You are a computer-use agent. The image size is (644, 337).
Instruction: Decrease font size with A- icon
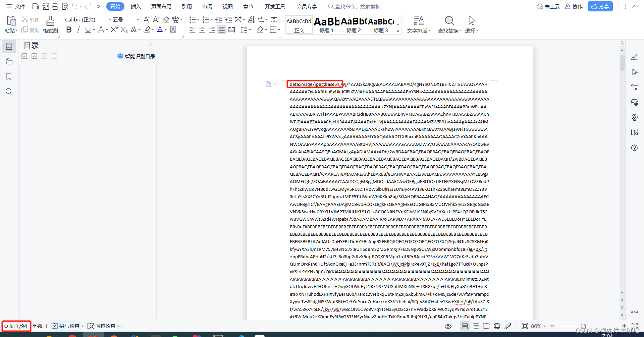coord(156,19)
